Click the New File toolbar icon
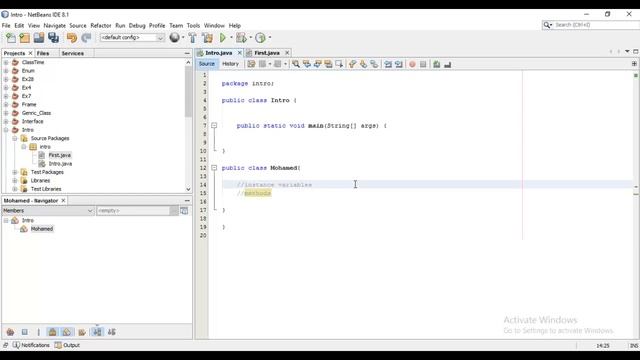The width and height of the screenshot is (640, 360). [x=11, y=38]
